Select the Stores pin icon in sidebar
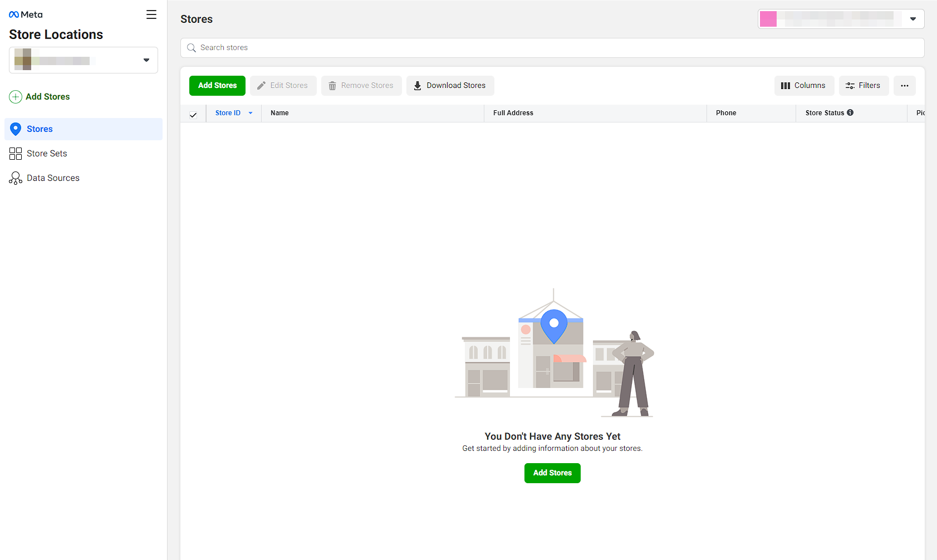This screenshot has height=560, width=937. [x=16, y=129]
